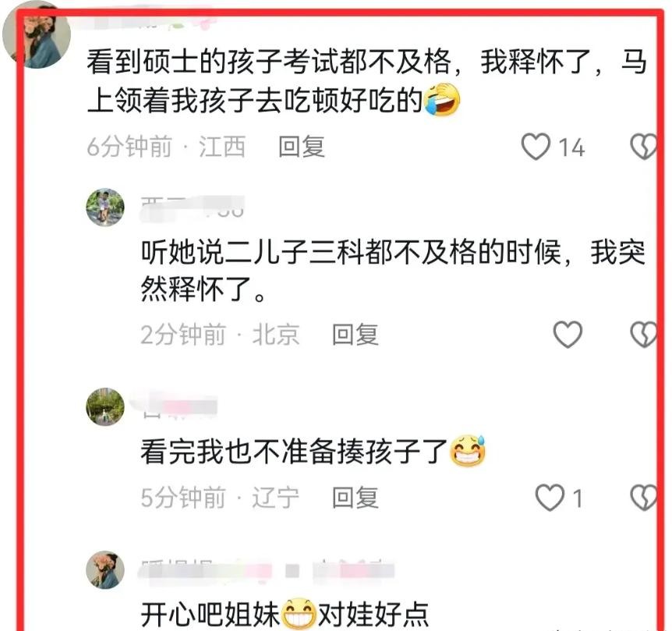Reply to the Beijing comment via 回复
Viewport: 672px width, 631px height.
click(x=355, y=335)
